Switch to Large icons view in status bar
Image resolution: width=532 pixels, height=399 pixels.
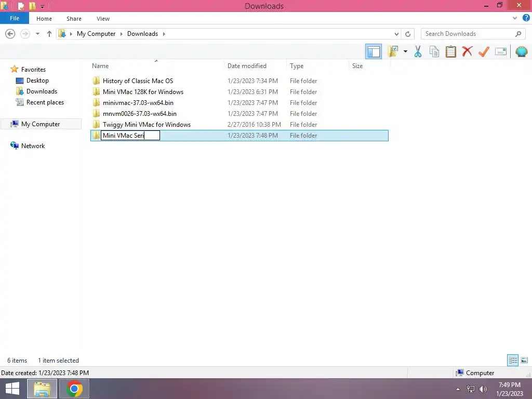click(524, 360)
